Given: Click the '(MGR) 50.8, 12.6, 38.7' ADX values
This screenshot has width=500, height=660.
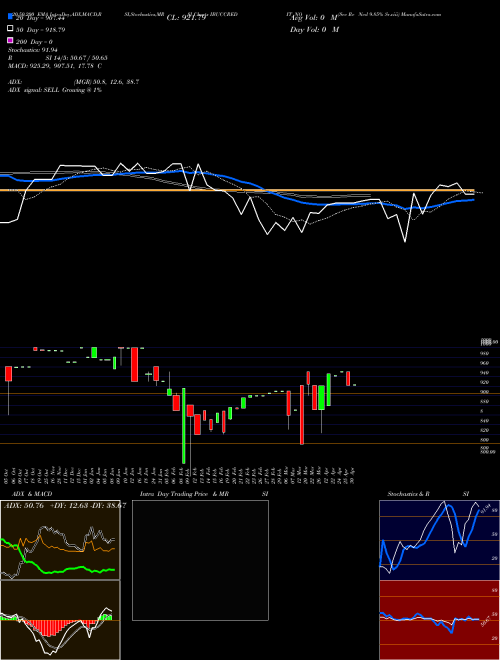Looking at the screenshot, I should point(106,82).
